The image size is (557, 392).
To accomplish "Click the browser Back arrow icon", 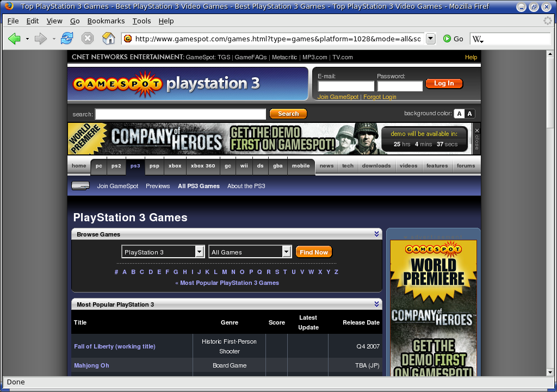I will coord(14,39).
